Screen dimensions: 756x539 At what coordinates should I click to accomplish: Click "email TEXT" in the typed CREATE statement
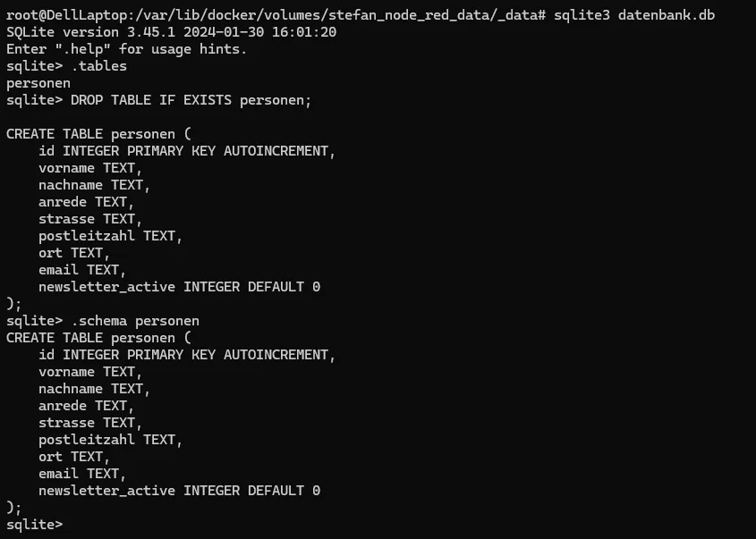click(x=81, y=270)
